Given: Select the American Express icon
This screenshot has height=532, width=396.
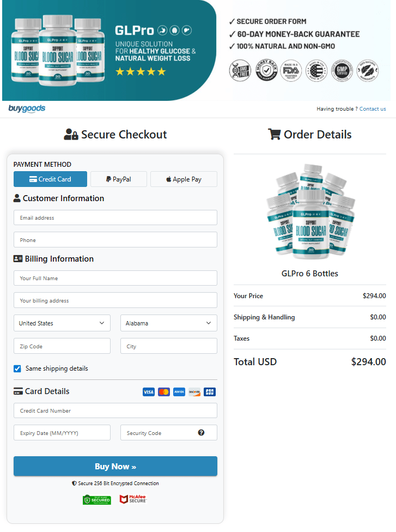Looking at the screenshot, I should coord(179,391).
